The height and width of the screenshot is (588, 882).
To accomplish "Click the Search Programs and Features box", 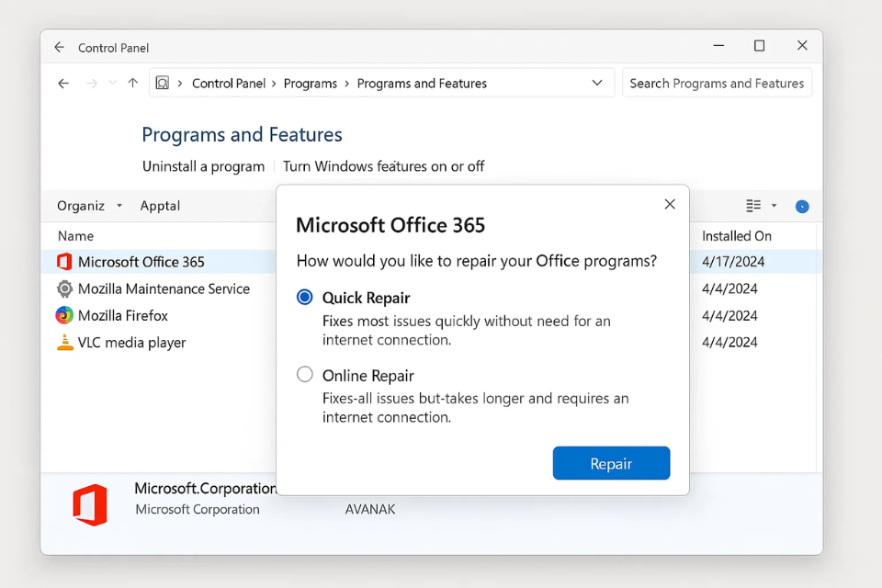I will pyautogui.click(x=717, y=83).
